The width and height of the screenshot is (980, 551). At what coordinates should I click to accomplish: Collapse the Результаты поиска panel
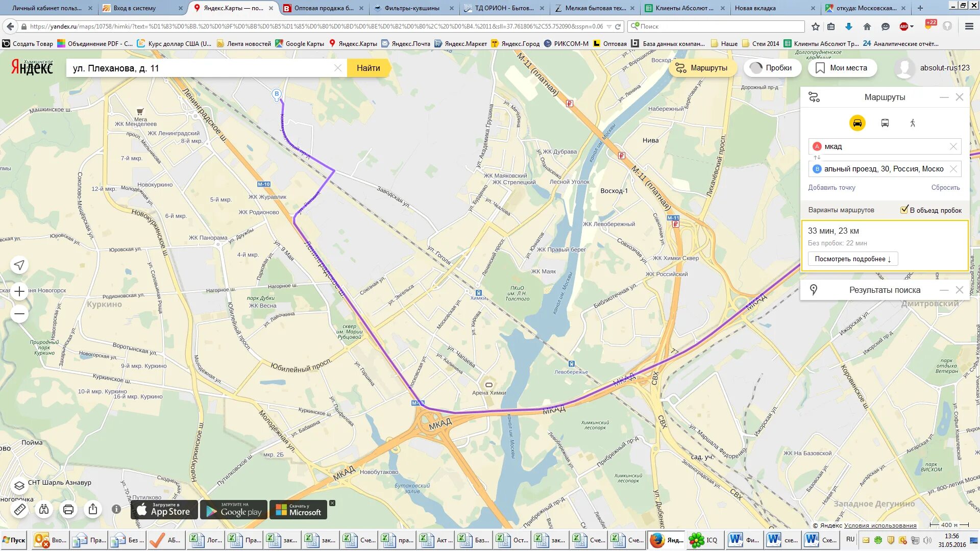(x=944, y=290)
